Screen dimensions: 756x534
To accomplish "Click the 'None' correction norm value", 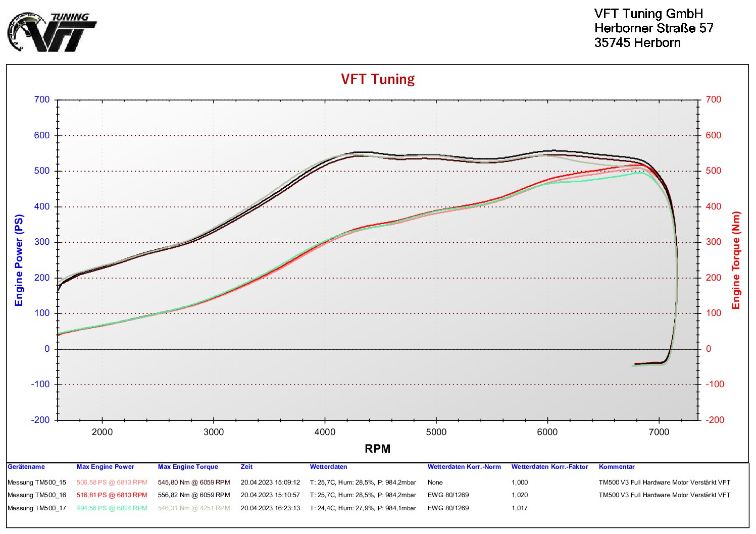I will click(x=435, y=483).
